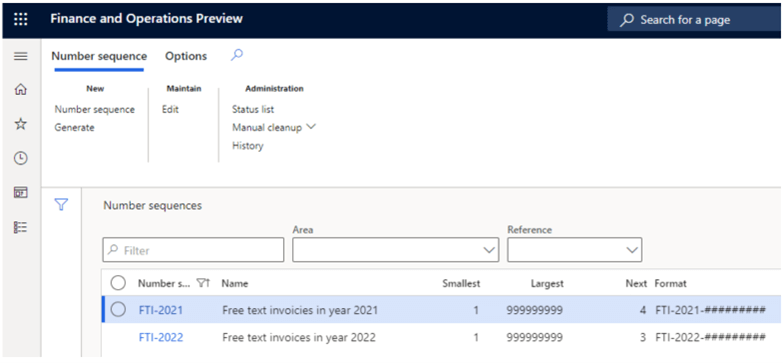Expand the Manual cleanup menu
Image resolution: width=783 pixels, height=363 pixels.
coord(274,128)
